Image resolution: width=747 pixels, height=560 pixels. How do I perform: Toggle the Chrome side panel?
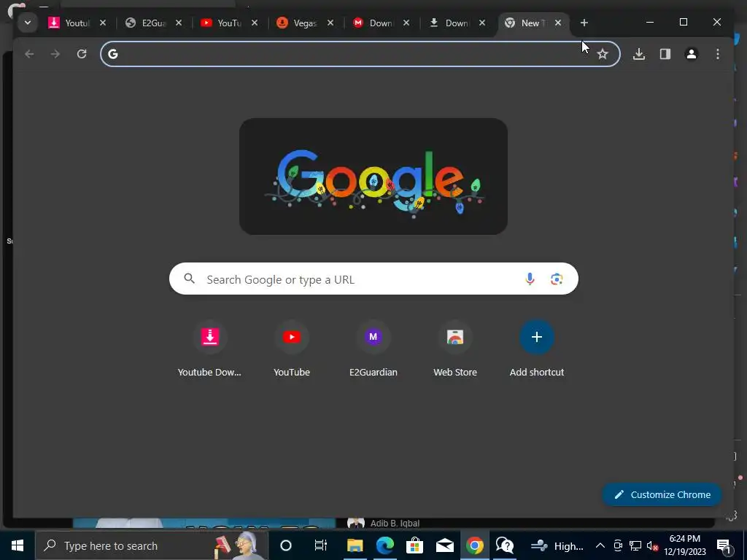coord(665,54)
